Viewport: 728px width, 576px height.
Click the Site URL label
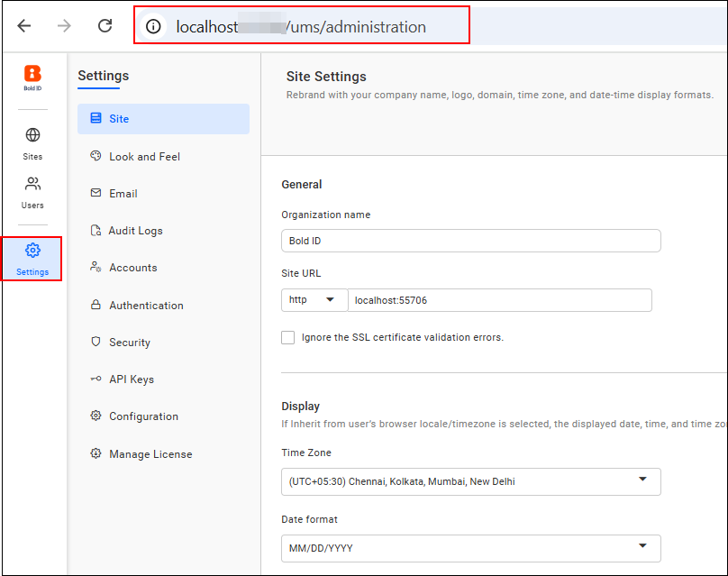click(x=301, y=273)
